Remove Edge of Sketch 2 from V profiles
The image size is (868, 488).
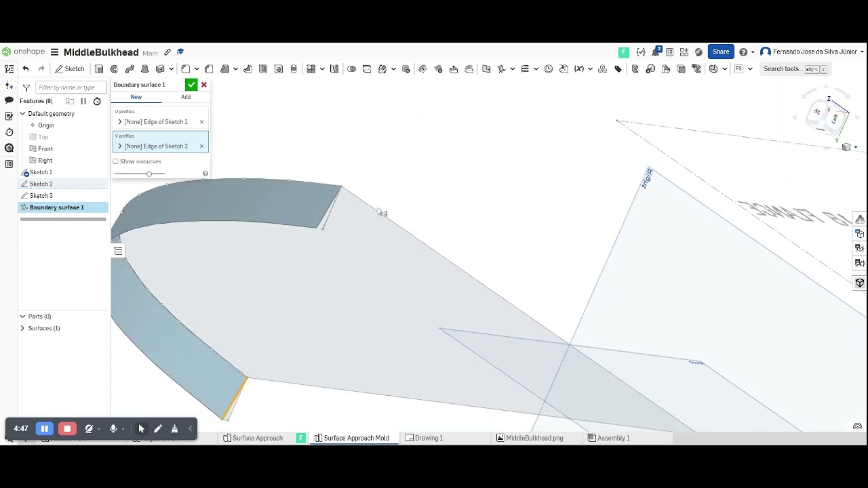coord(201,146)
